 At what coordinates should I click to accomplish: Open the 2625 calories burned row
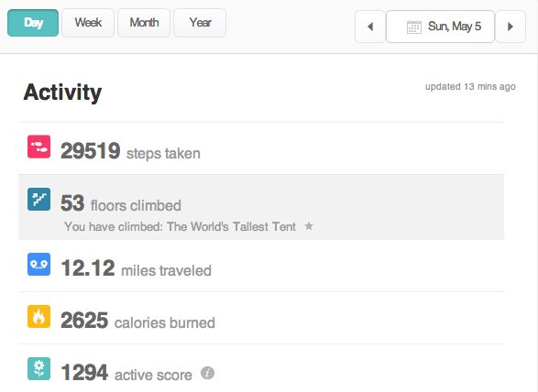pos(261,318)
